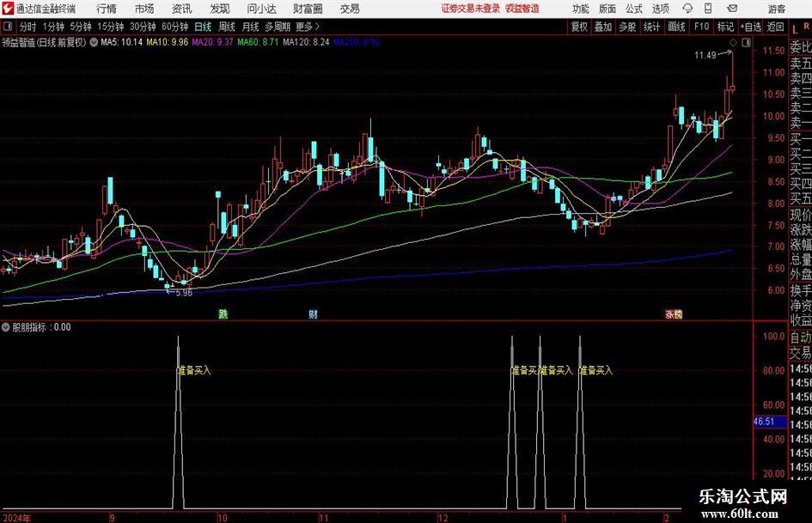Open the 选项 menu
812x523 pixels.
tap(660, 9)
